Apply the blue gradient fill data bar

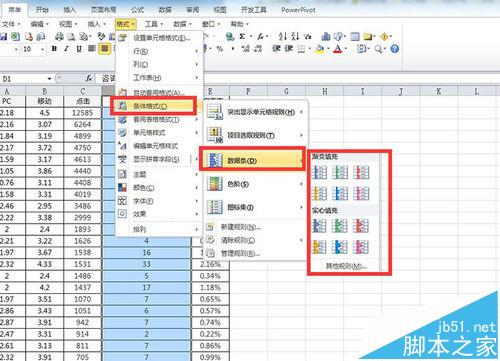[320, 172]
